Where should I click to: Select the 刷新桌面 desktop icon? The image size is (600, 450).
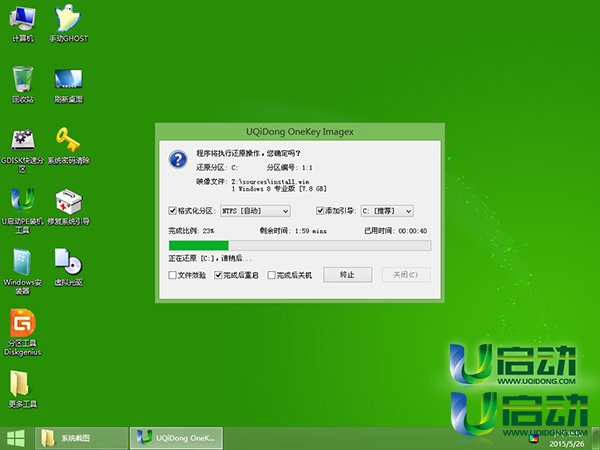click(x=68, y=86)
